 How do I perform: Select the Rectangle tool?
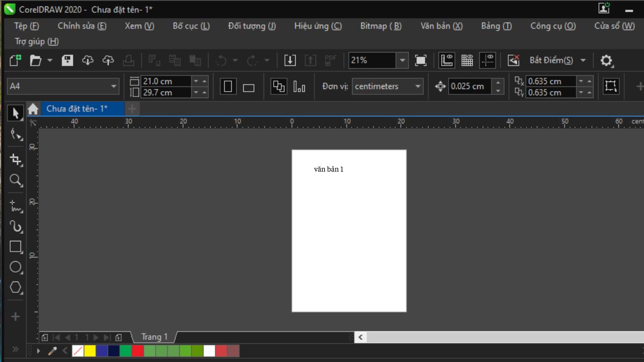pos(16,247)
